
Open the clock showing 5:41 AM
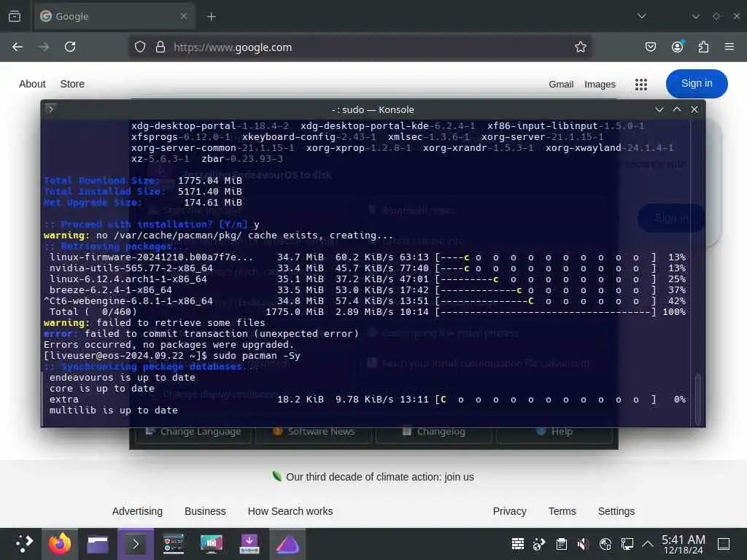683,544
